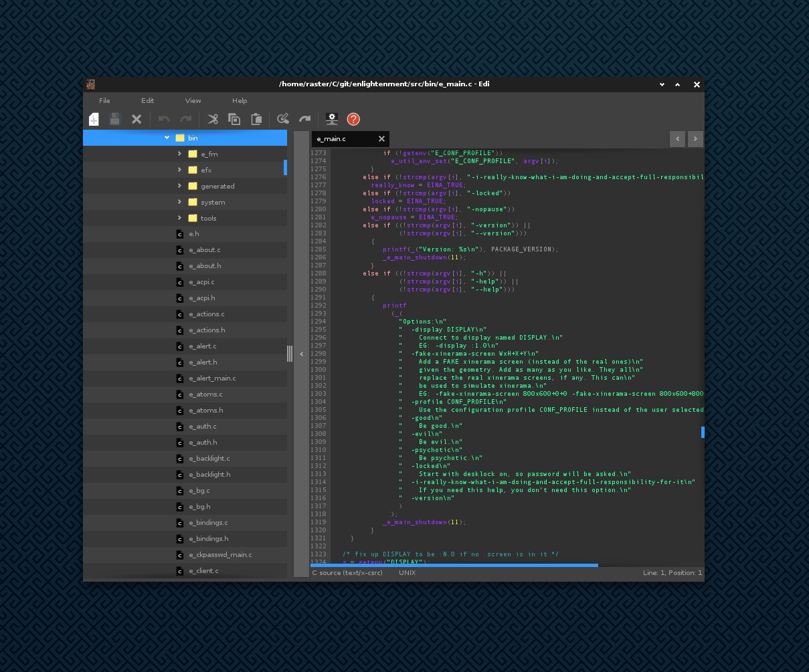Screen dimensions: 809x672
Task: Open e_acpi.c file
Action: pyautogui.click(x=185, y=282)
